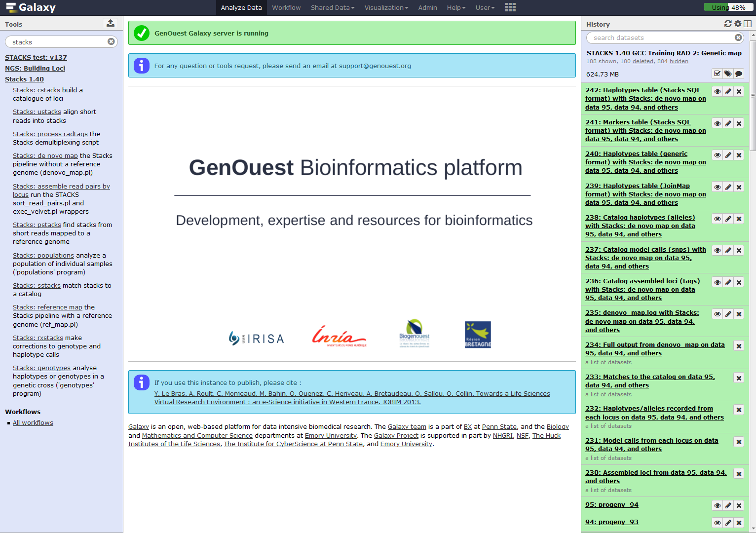This screenshot has width=756, height=533.
Task: View data of dataset 240 eye icon
Action: click(718, 155)
